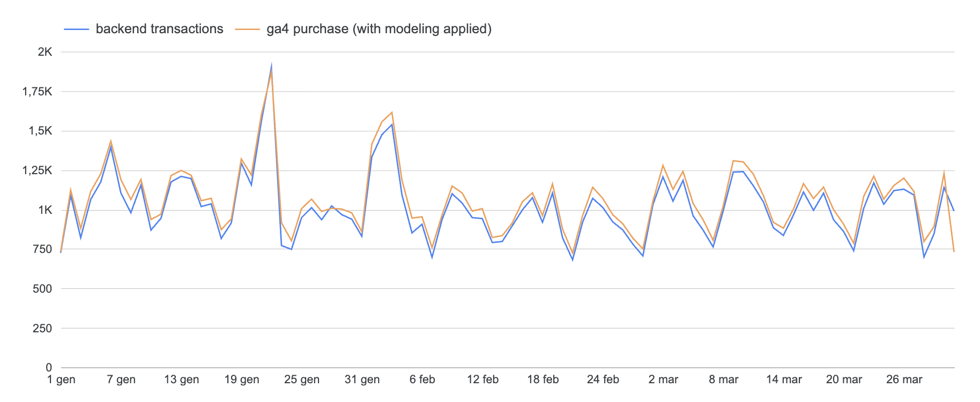The image size is (980, 402).
Task: Select the 14 mar x-axis label
Action: 784,379
